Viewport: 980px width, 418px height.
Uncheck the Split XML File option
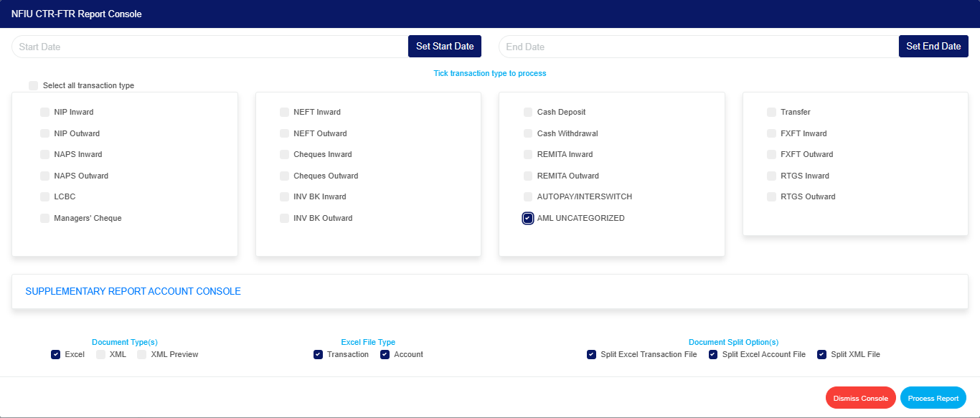pyautogui.click(x=822, y=355)
